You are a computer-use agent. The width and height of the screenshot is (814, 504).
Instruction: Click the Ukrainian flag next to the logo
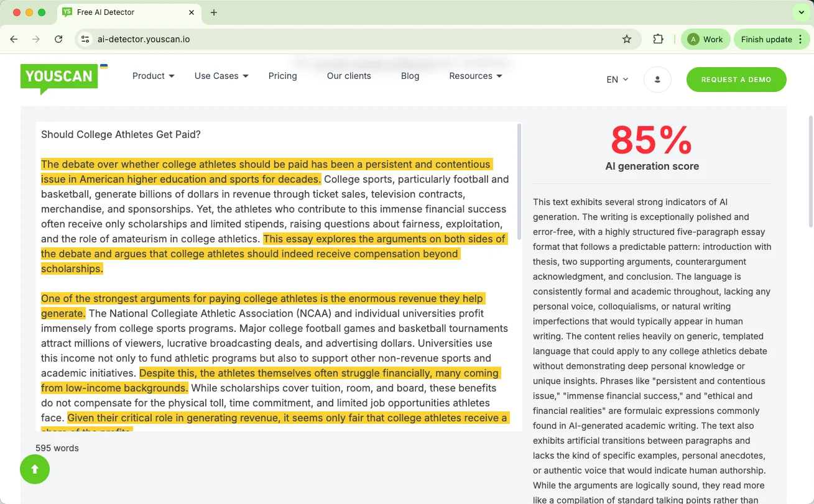tap(103, 66)
